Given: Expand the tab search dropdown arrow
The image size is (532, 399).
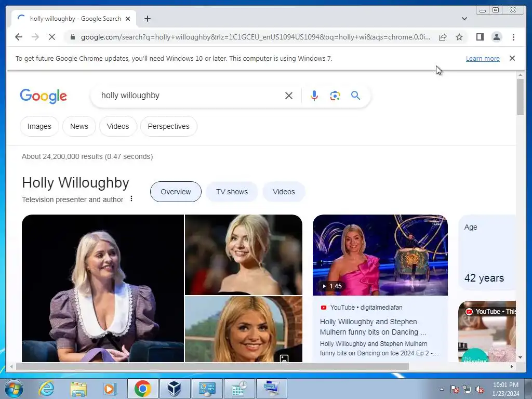Looking at the screenshot, I should (x=464, y=19).
